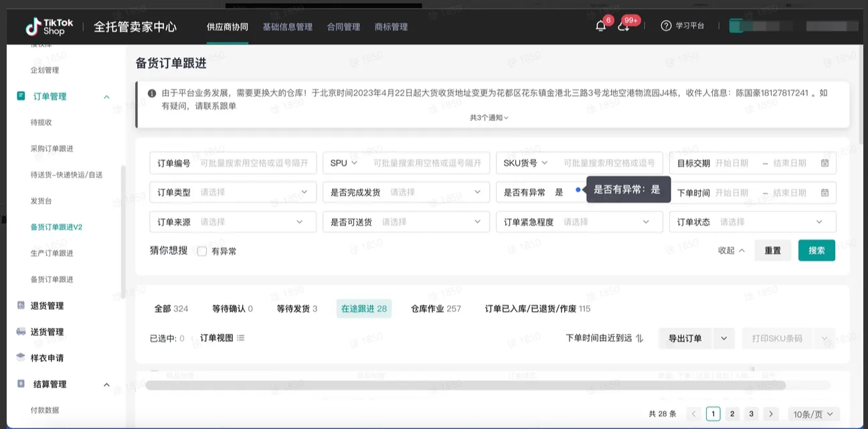Open the 10条/页 page size selector
868x429 pixels.
click(814, 414)
